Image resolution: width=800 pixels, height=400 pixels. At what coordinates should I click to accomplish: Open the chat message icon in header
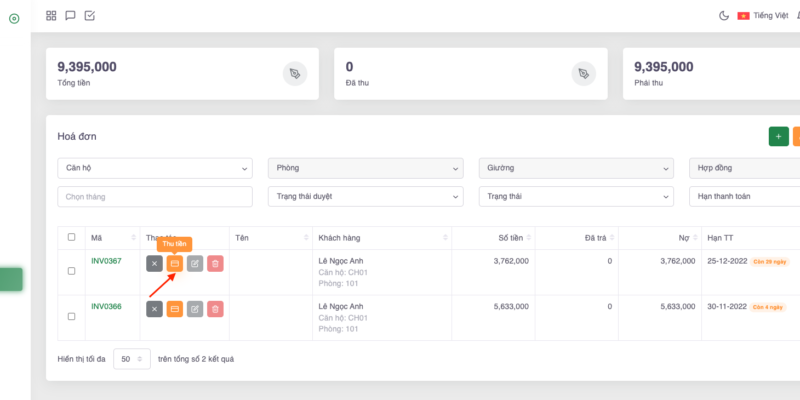(70, 15)
